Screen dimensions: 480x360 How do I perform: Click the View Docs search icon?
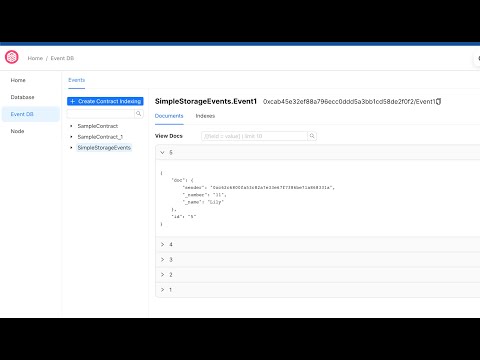point(312,136)
